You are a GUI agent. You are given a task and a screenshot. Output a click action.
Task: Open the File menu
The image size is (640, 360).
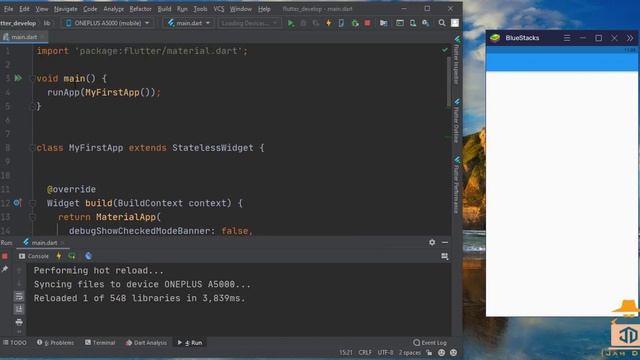pyautogui.click(x=8, y=9)
